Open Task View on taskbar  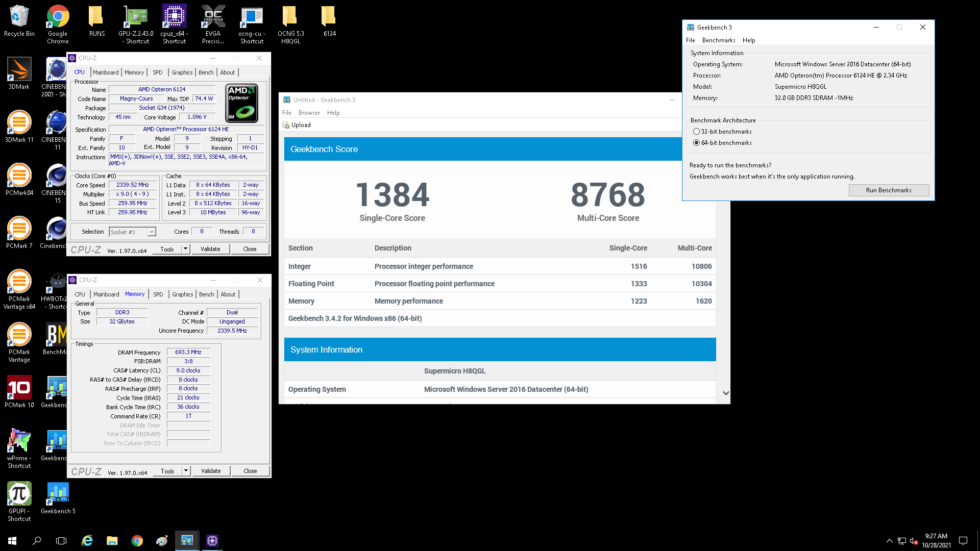coord(61,540)
